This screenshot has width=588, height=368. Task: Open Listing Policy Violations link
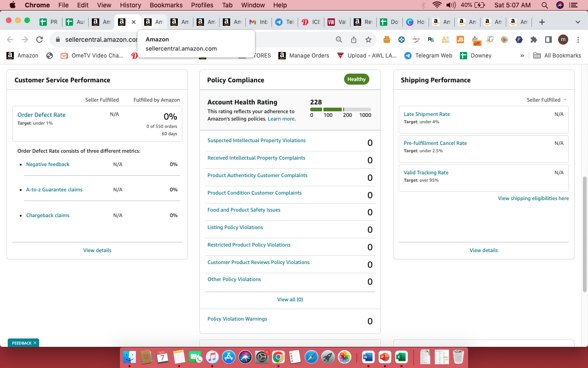tap(235, 227)
